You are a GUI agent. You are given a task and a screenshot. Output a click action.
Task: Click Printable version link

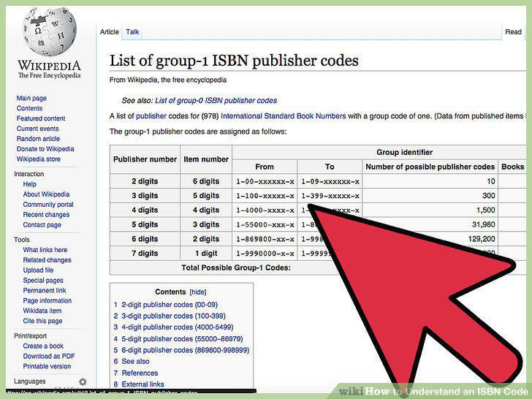[47, 366]
